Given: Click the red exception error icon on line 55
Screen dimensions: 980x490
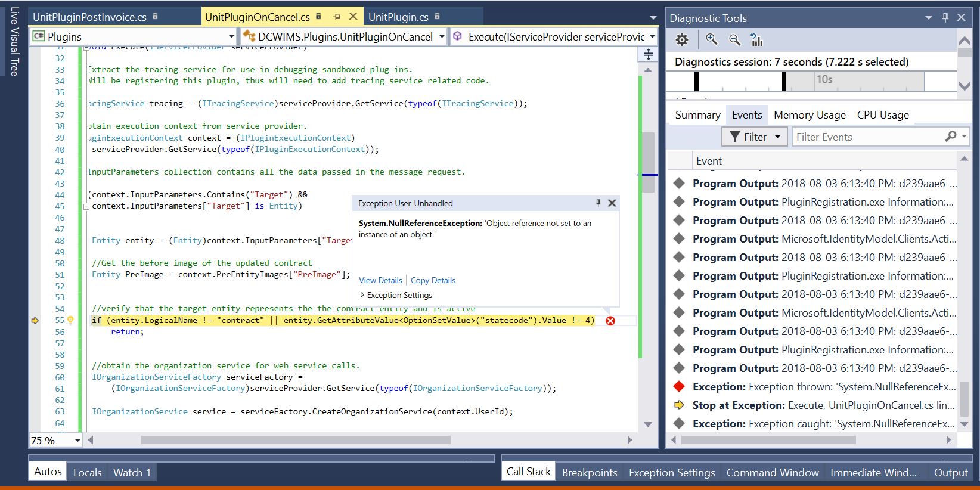Looking at the screenshot, I should coord(610,321).
